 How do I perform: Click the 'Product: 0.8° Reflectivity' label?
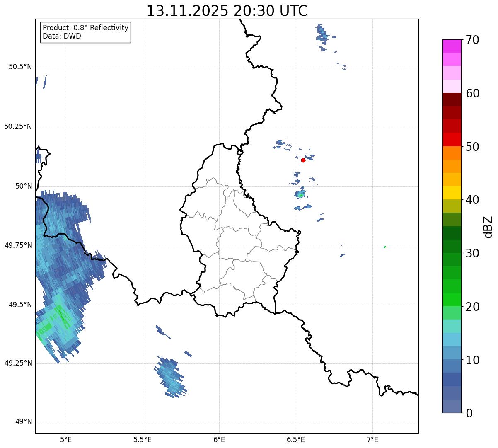click(x=86, y=28)
